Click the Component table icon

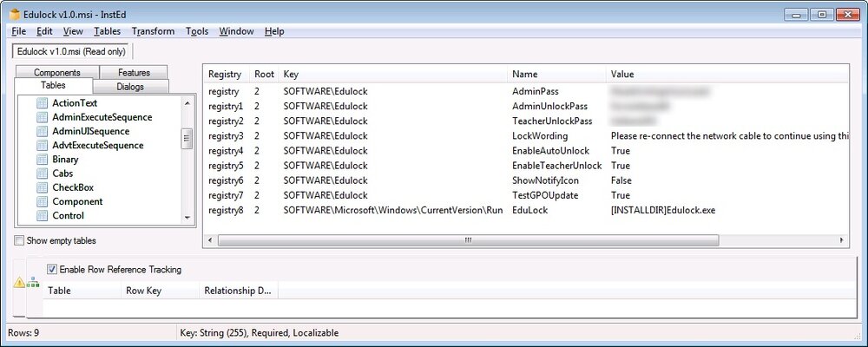coord(42,201)
